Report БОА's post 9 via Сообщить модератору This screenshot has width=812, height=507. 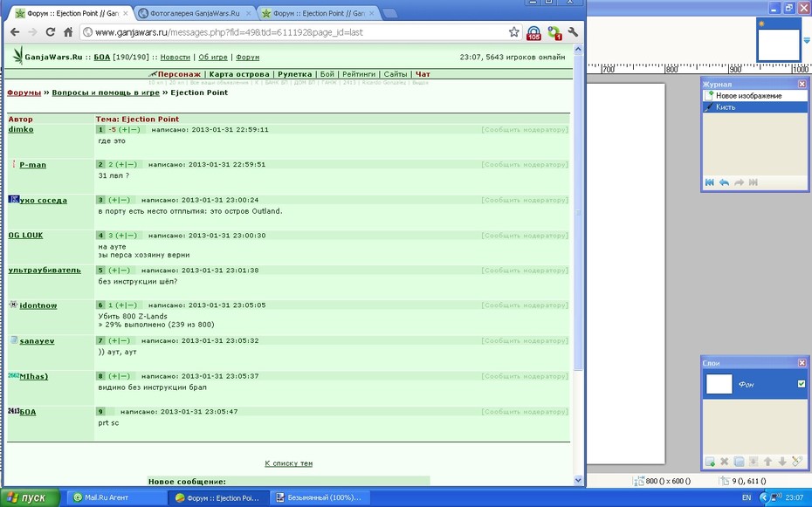525,411
